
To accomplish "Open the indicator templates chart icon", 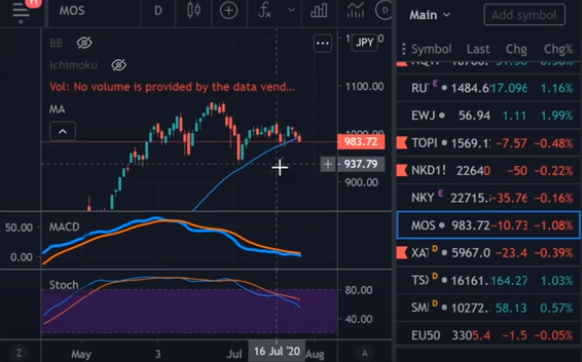I will 355,10.
